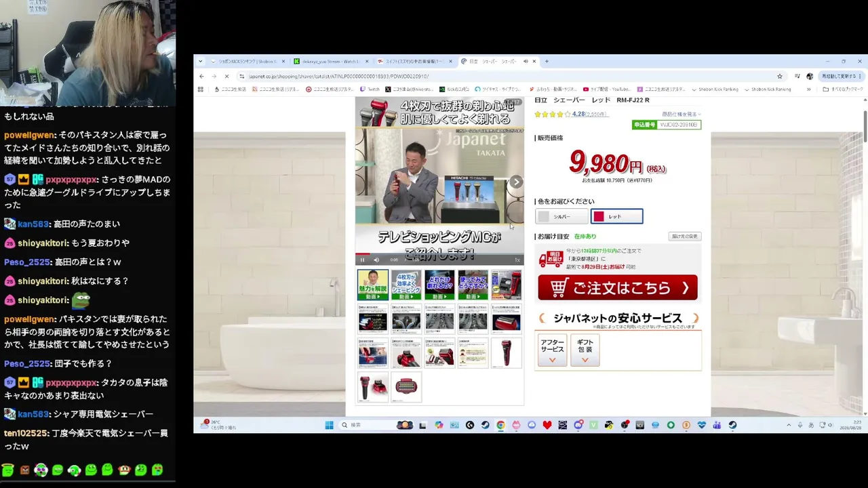This screenshot has height=488, width=868.
Task: Click the red ご注文はこちら order button
Action: click(618, 287)
